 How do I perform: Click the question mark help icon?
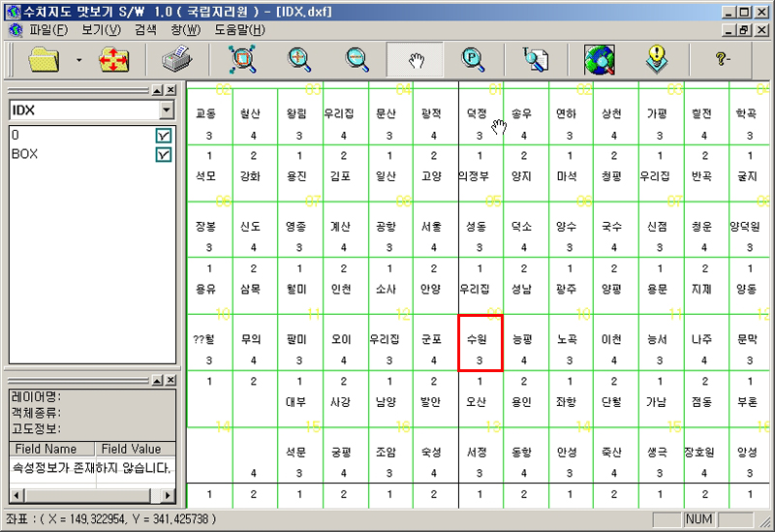pyautogui.click(x=723, y=59)
